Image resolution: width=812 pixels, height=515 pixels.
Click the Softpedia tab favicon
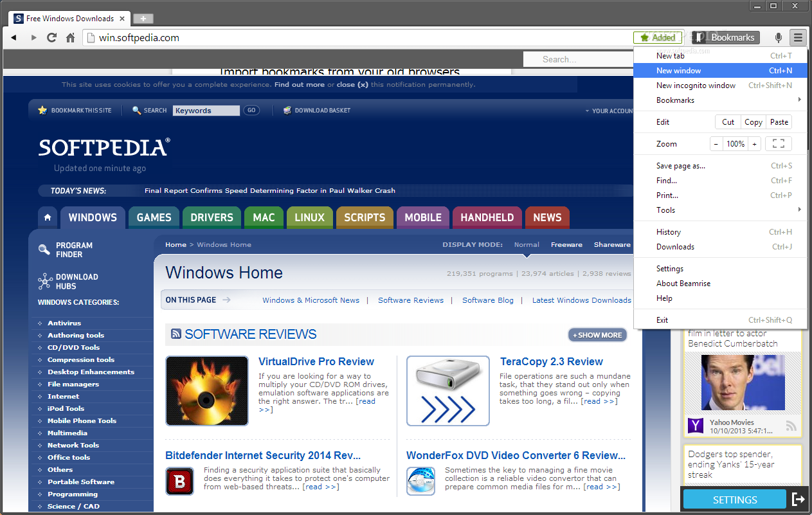pos(19,19)
